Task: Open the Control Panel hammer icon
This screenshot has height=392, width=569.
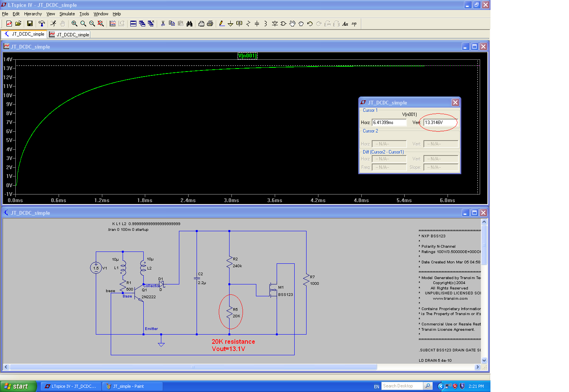Action: pyautogui.click(x=42, y=24)
